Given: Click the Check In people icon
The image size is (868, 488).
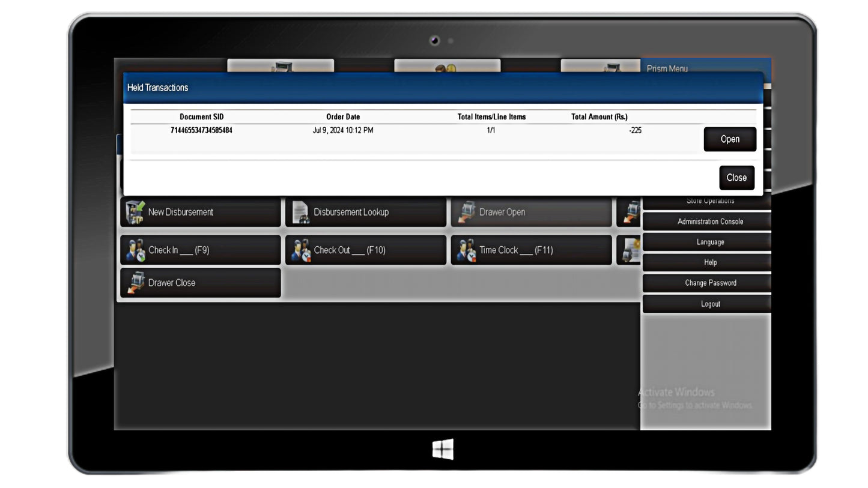Looking at the screenshot, I should coord(135,250).
